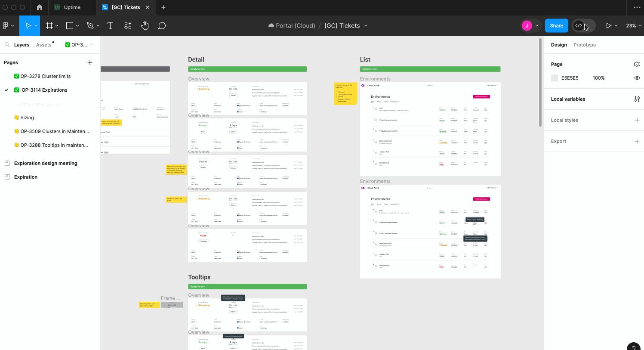Switch to the Prototype tab
Image resolution: width=644 pixels, height=350 pixels.
coord(584,45)
